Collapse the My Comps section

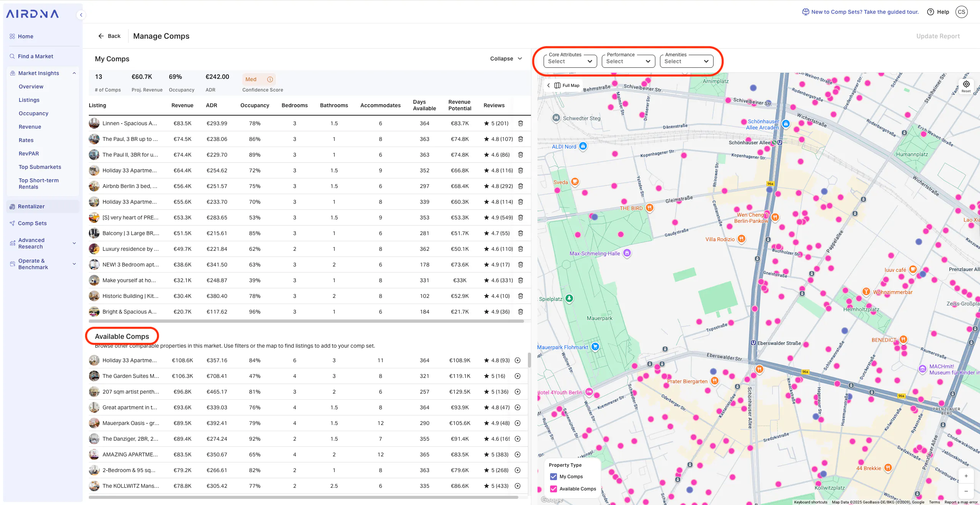(506, 59)
